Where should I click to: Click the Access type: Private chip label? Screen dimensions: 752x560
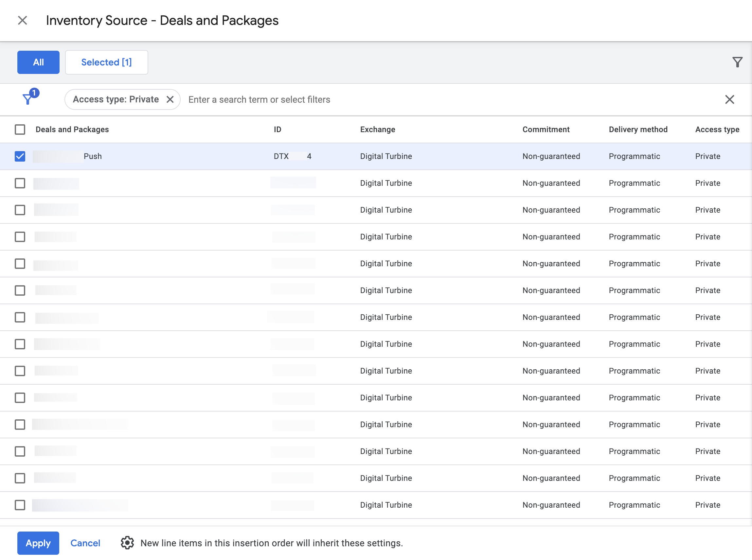pyautogui.click(x=116, y=99)
